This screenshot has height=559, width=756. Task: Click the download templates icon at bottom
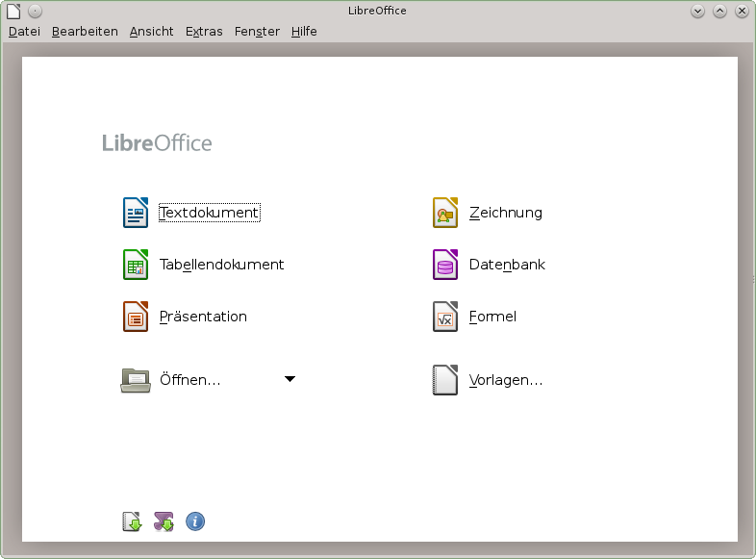click(x=132, y=521)
